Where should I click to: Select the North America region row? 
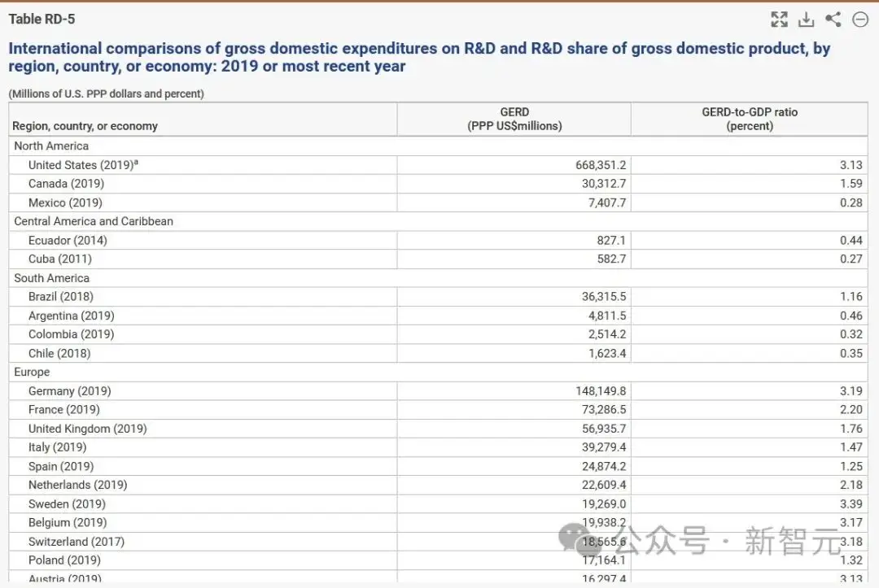438,146
